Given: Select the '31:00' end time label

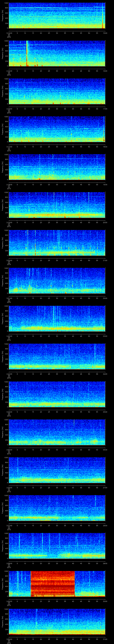Looking at the screenshot, I should 105,639.
